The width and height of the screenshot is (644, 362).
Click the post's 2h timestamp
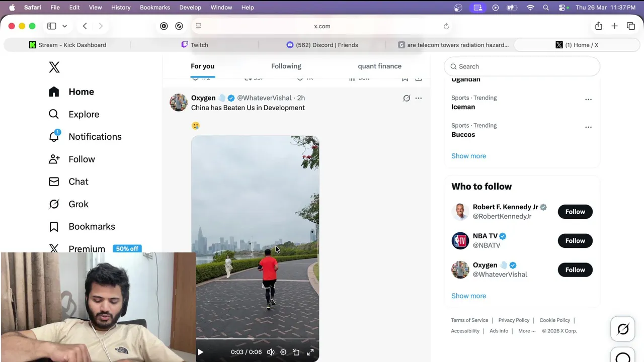pyautogui.click(x=301, y=98)
